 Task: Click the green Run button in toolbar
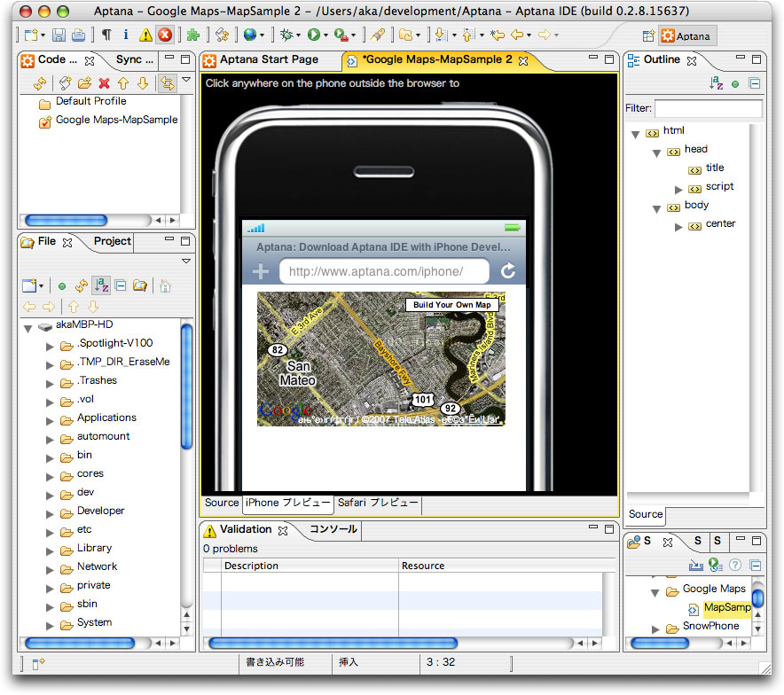pos(313,35)
